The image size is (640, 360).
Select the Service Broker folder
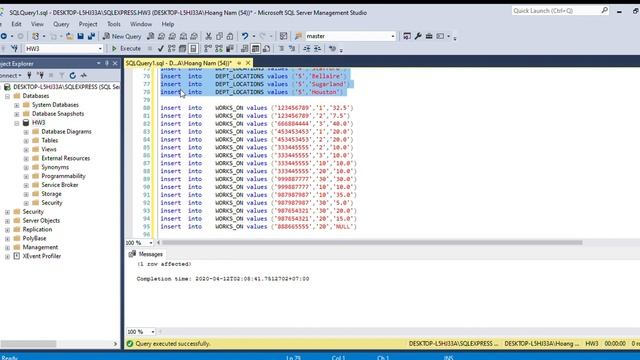[x=60, y=185]
